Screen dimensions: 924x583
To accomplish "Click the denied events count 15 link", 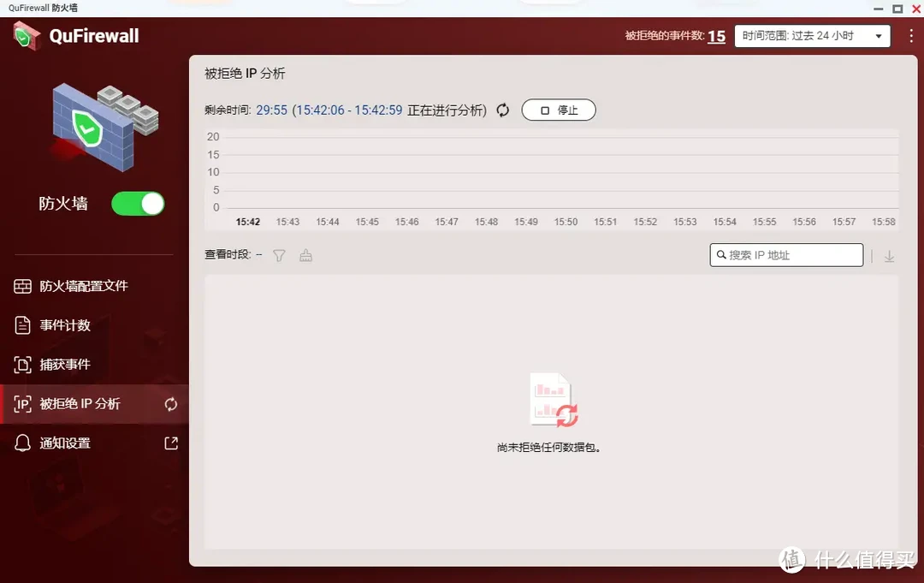I will point(717,36).
